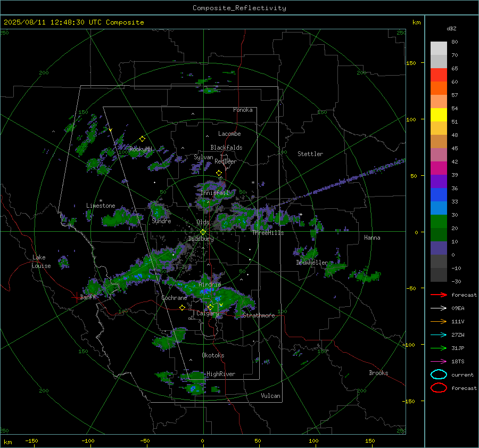The image size is (479, 448).
Task: Click the km label at bottom-left corner
Action: [8, 442]
